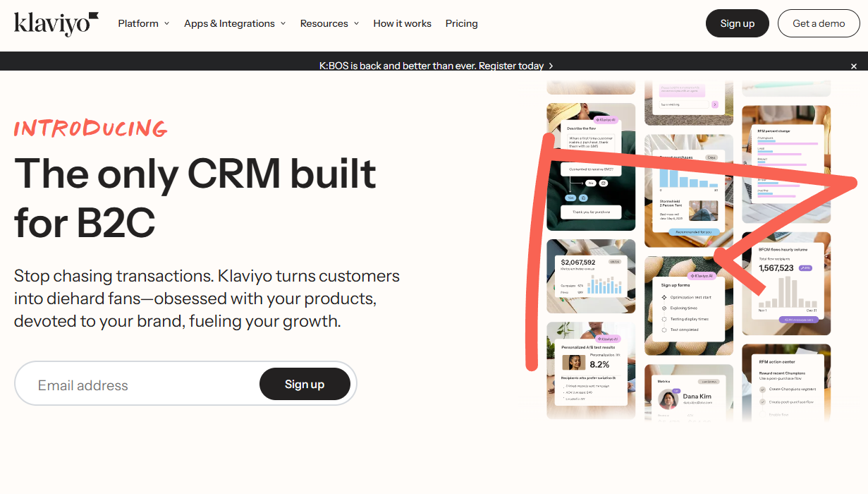Viewport: 868px width, 494px height.
Task: Expand the Resources menu
Action: [x=329, y=23]
